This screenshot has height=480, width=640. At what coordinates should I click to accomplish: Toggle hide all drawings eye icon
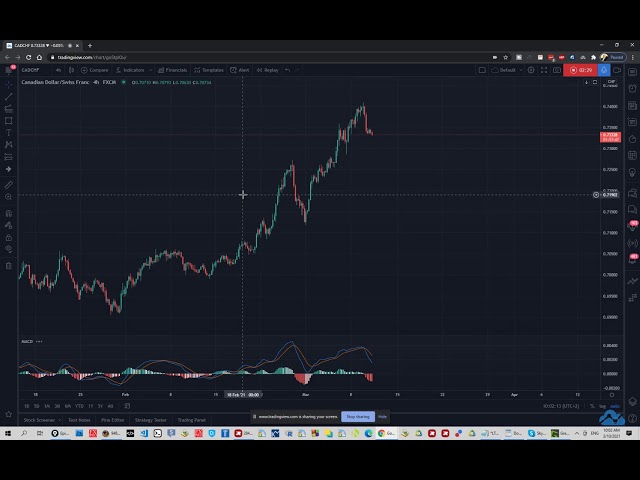(9, 250)
